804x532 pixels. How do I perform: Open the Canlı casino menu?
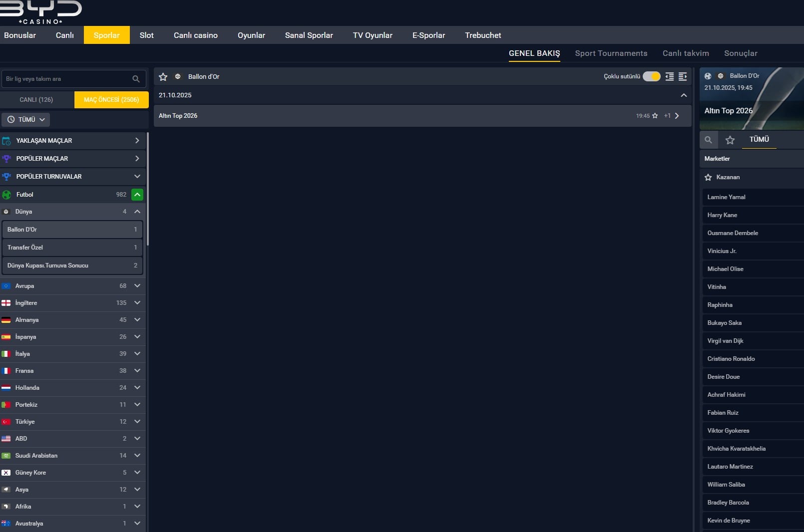click(195, 35)
